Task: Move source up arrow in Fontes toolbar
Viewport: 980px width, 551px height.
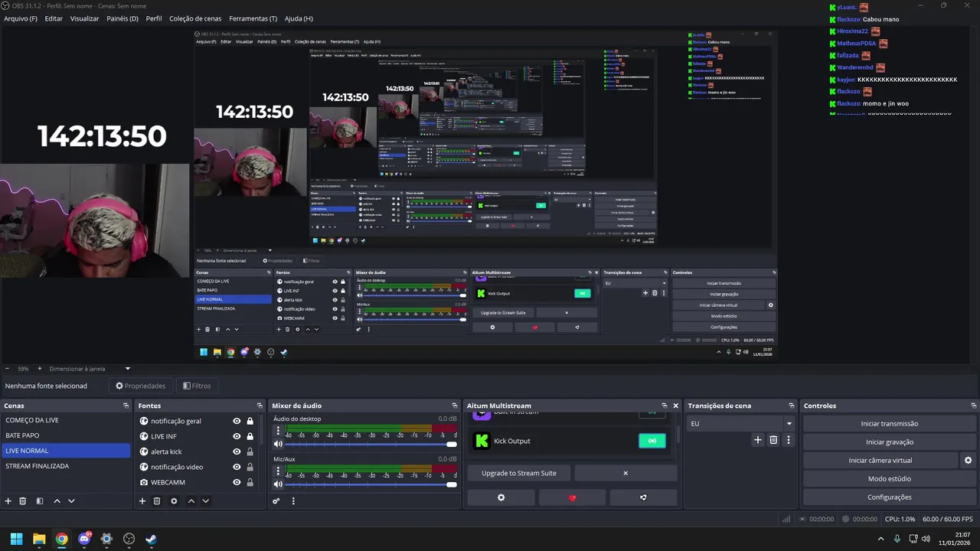Action: pos(191,501)
